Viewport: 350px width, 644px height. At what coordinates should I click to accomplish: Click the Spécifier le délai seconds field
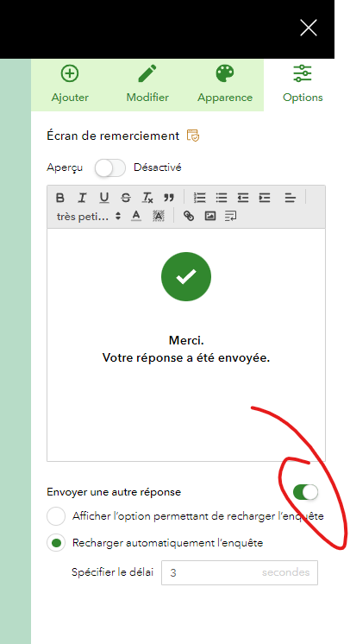(240, 572)
